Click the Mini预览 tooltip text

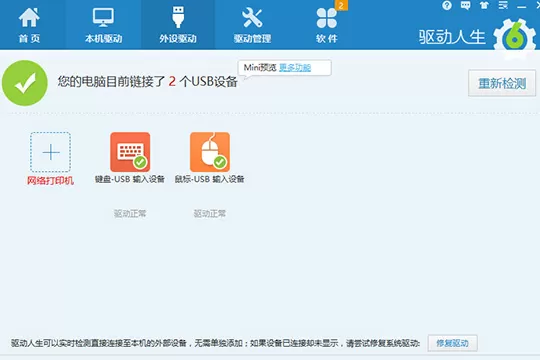tap(260, 68)
